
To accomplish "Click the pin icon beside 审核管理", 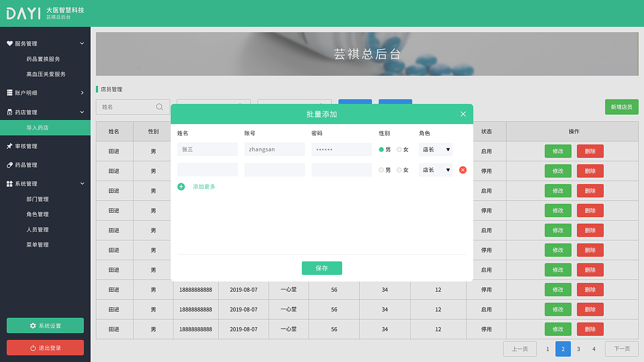I will click(x=9, y=146).
